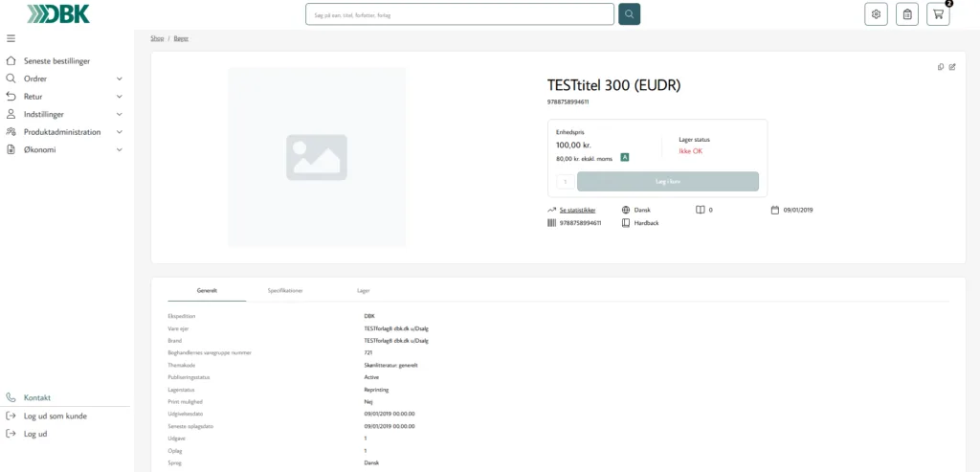Click the Læg i kurv button

point(668,181)
